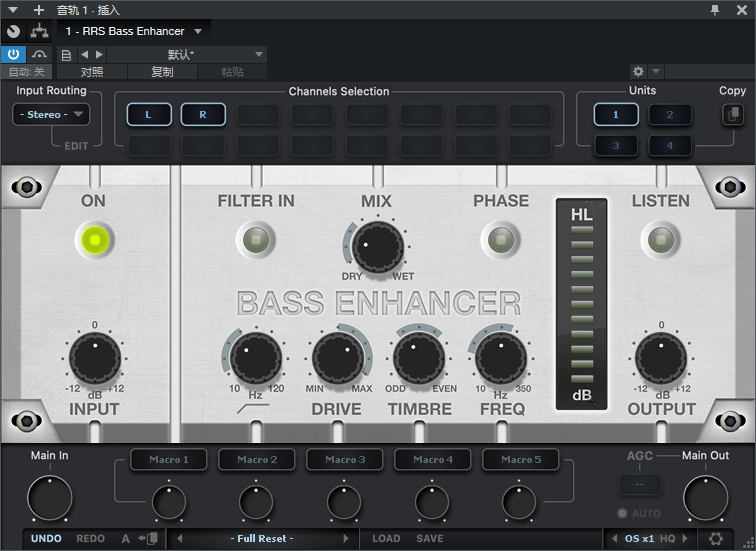Open plugin settings gear at bottom right
756x551 pixels.
[716, 538]
